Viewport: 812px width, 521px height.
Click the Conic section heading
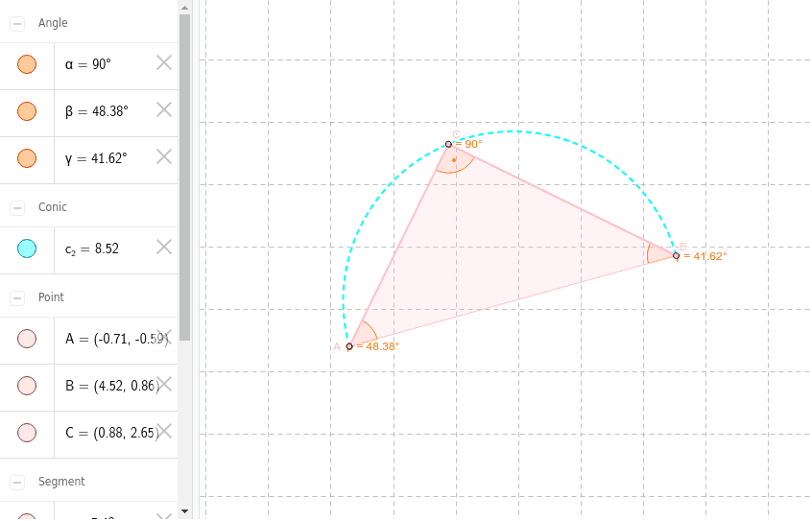tap(52, 207)
